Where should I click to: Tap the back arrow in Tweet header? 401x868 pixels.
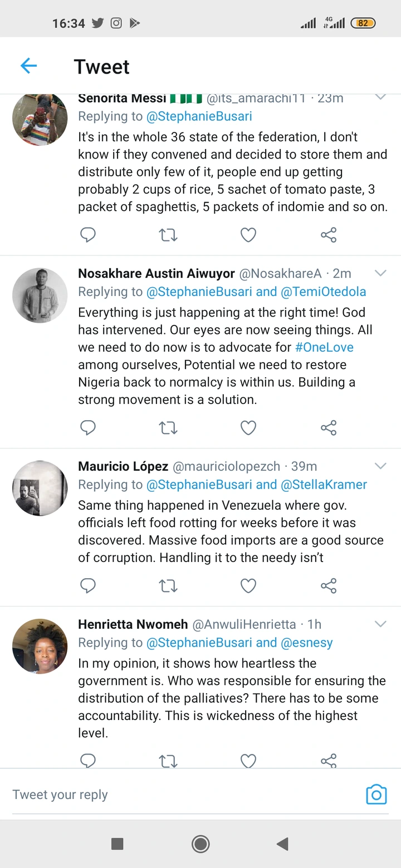tap(28, 66)
